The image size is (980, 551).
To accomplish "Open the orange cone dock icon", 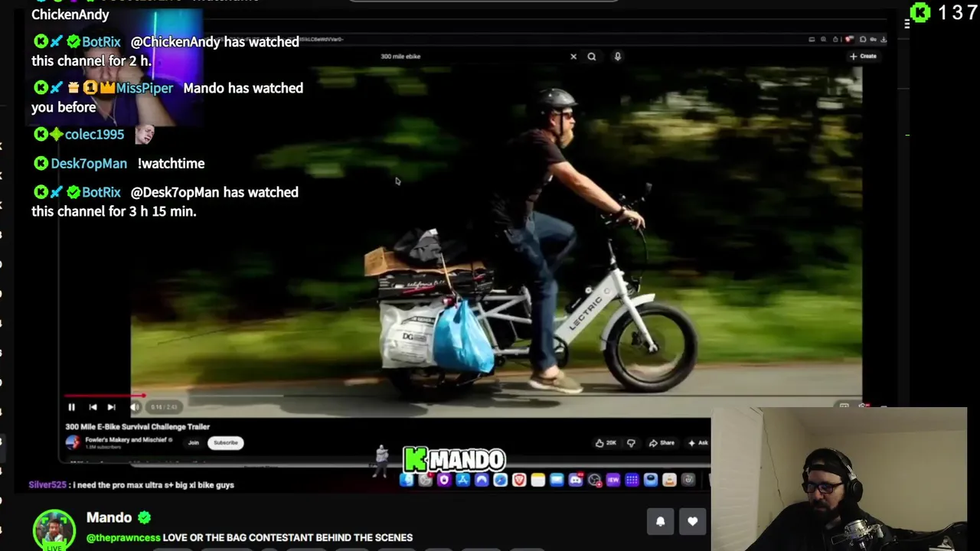I will pos(669,480).
